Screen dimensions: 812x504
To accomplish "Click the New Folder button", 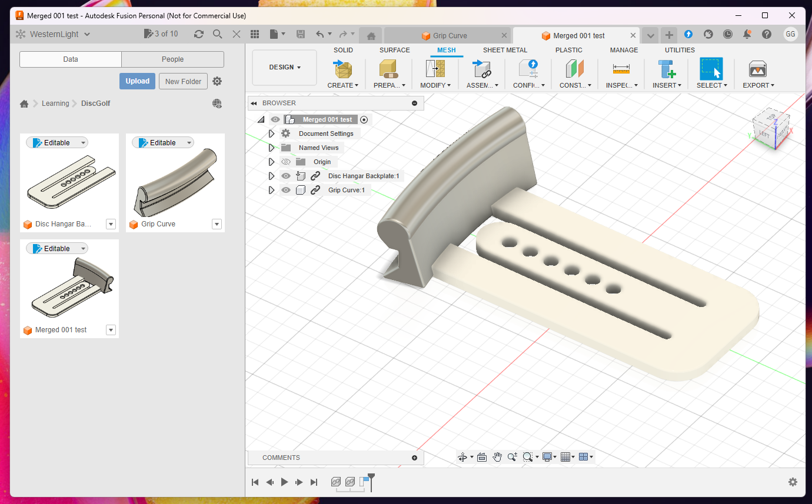I will click(x=183, y=81).
